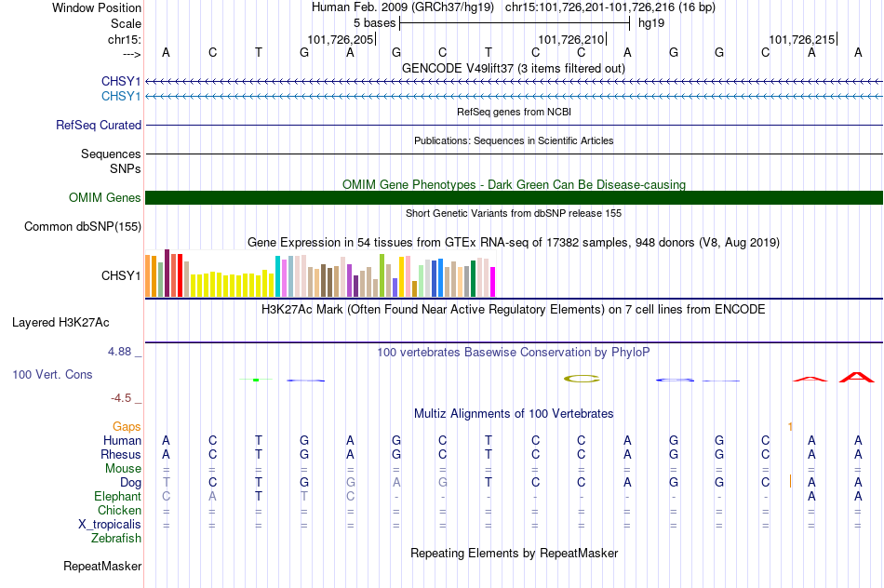
Task: Open the RefSeq Curated track label
Action: click(99, 126)
